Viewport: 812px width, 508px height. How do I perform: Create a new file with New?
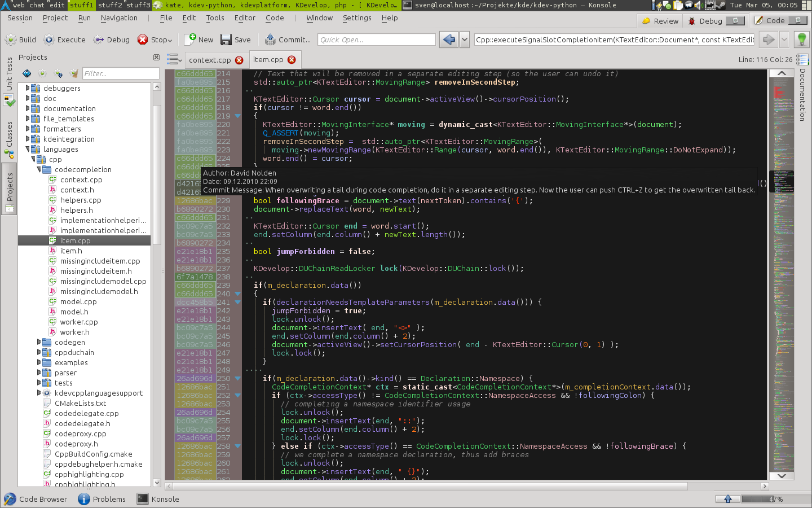coord(199,40)
